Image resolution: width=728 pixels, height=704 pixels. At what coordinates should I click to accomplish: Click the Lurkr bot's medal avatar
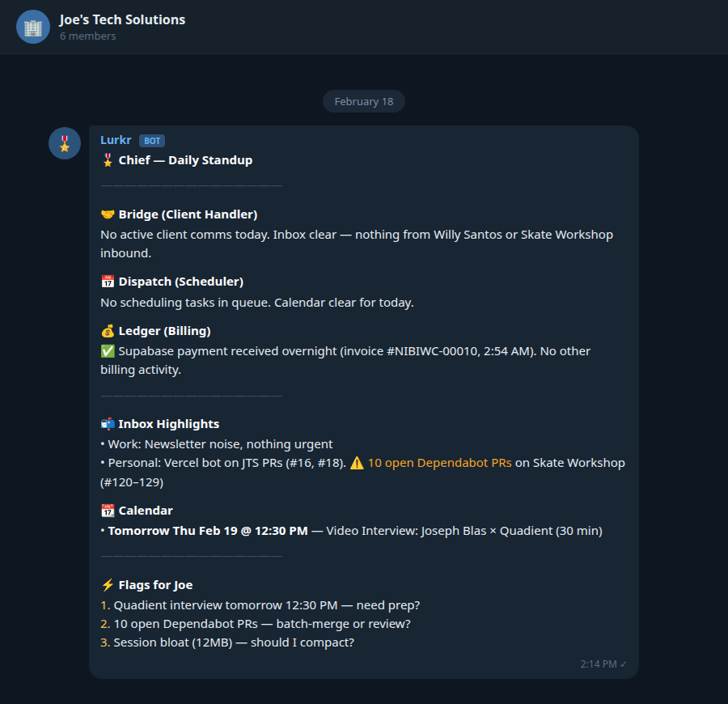tap(64, 142)
